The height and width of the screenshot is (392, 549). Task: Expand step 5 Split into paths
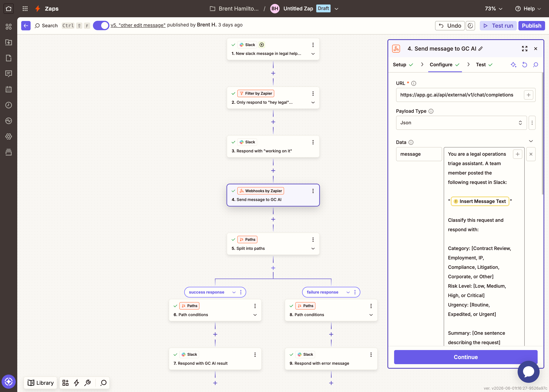[x=313, y=249]
